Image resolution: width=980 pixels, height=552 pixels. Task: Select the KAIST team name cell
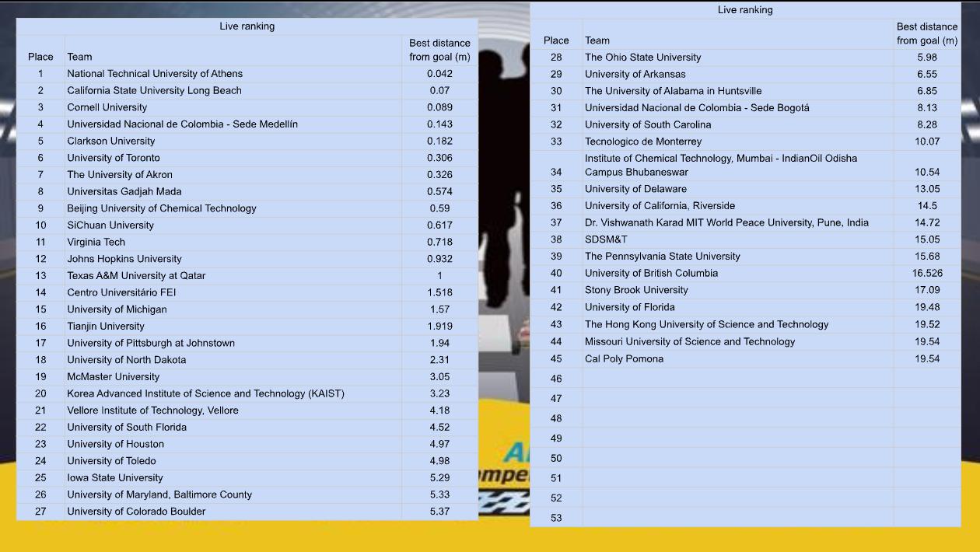205,393
